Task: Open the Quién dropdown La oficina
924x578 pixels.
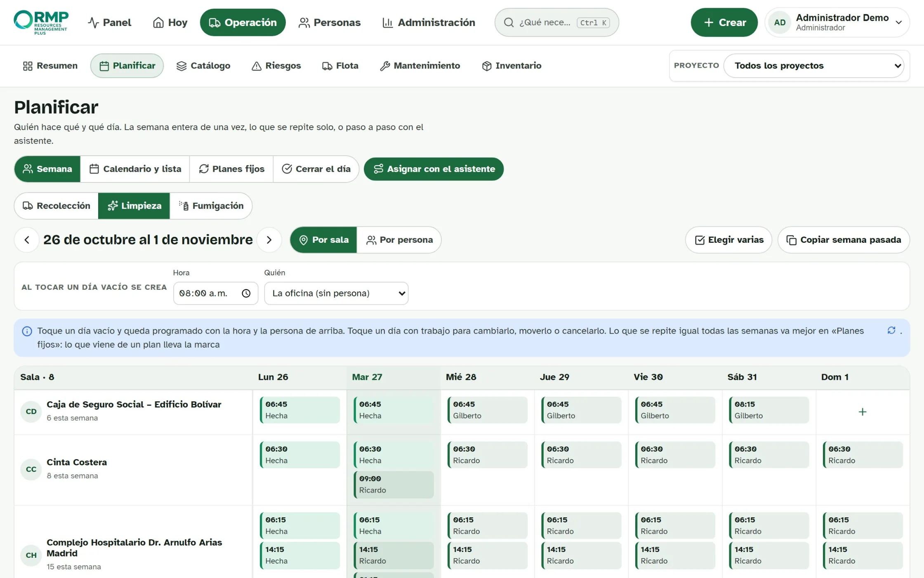Action: (336, 294)
